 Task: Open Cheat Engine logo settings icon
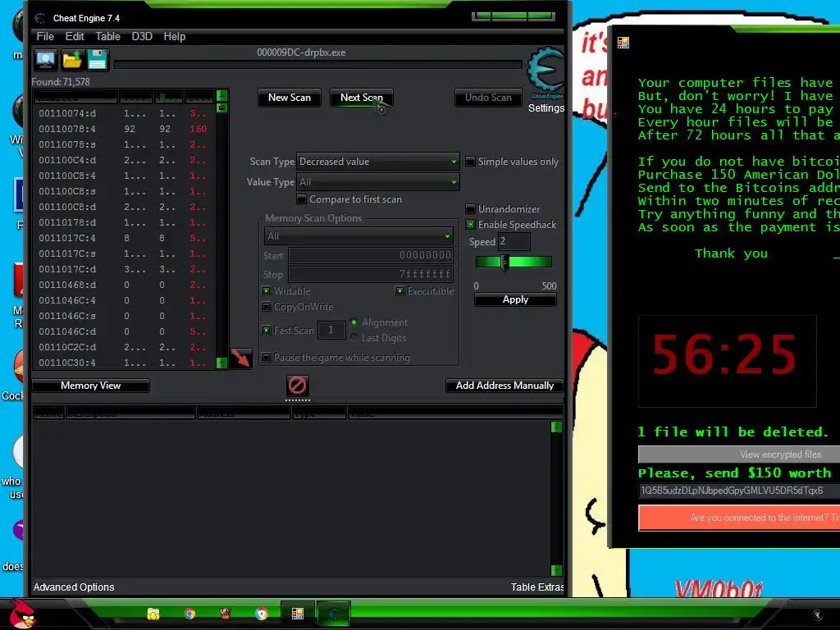546,71
